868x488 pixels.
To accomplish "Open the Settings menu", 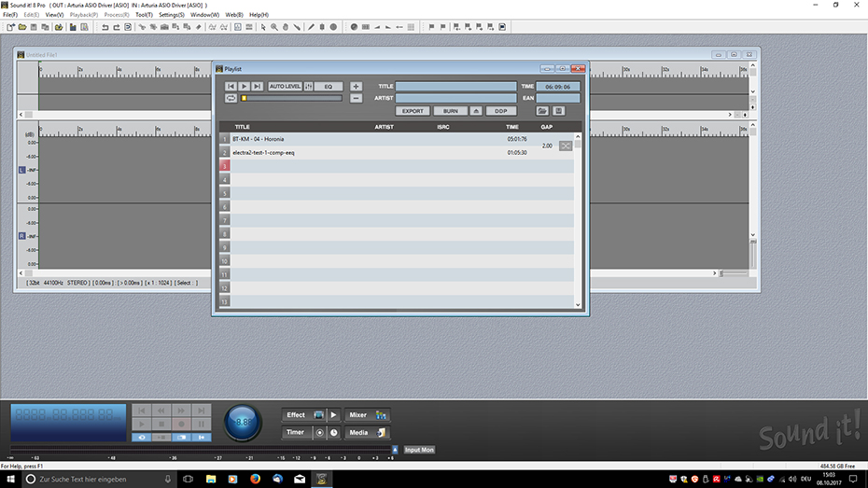I will pos(171,15).
